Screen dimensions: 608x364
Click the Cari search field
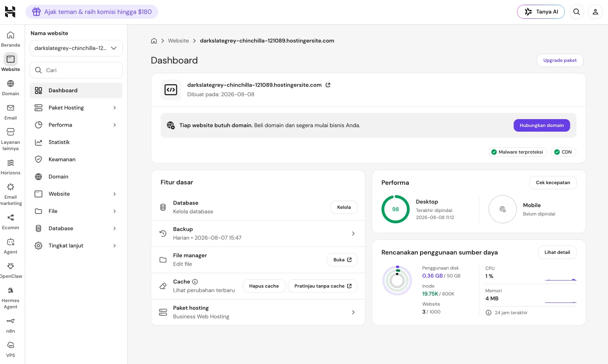click(76, 70)
